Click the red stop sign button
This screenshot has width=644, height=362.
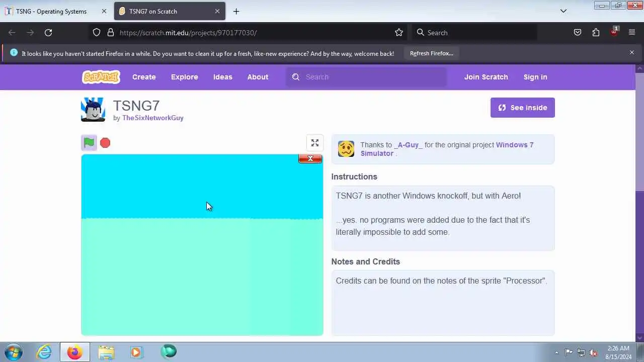point(105,143)
